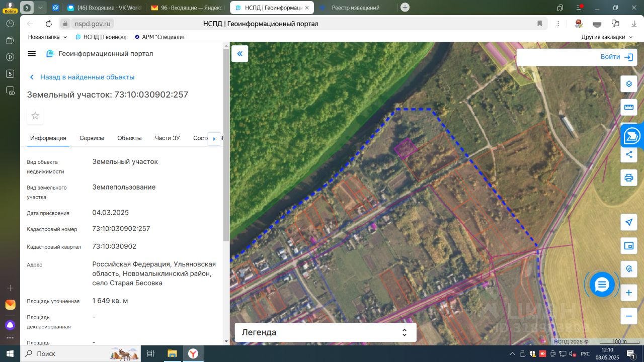Click the Землепользование value text
This screenshot has width=644, height=362.
(124, 187)
